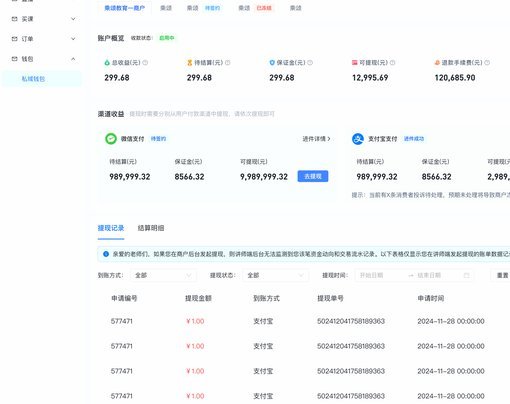Click the 重置 reset button
510x404 pixels.
502,275
